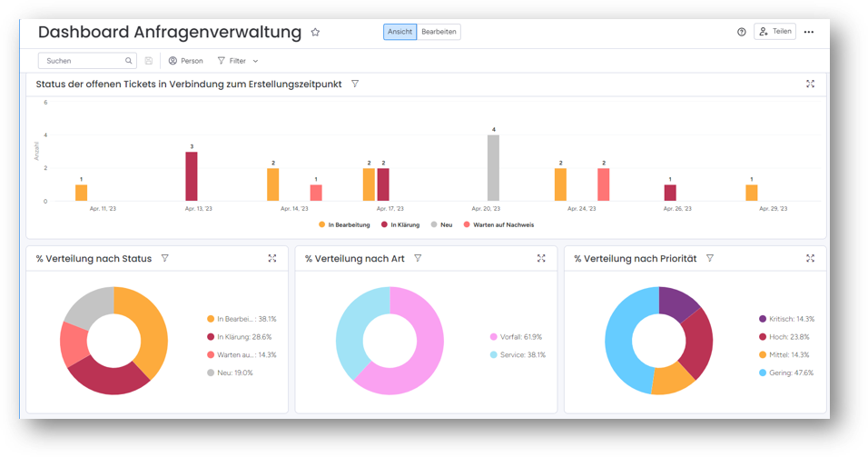Open filter of the Status der offenen Tickets widget
This screenshot has height=457, width=868.
pyautogui.click(x=355, y=84)
